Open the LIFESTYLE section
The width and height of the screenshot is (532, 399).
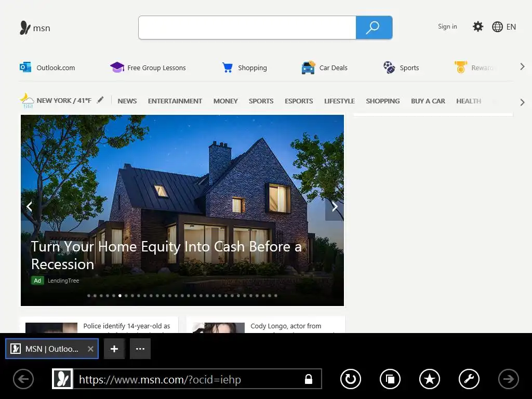click(339, 101)
